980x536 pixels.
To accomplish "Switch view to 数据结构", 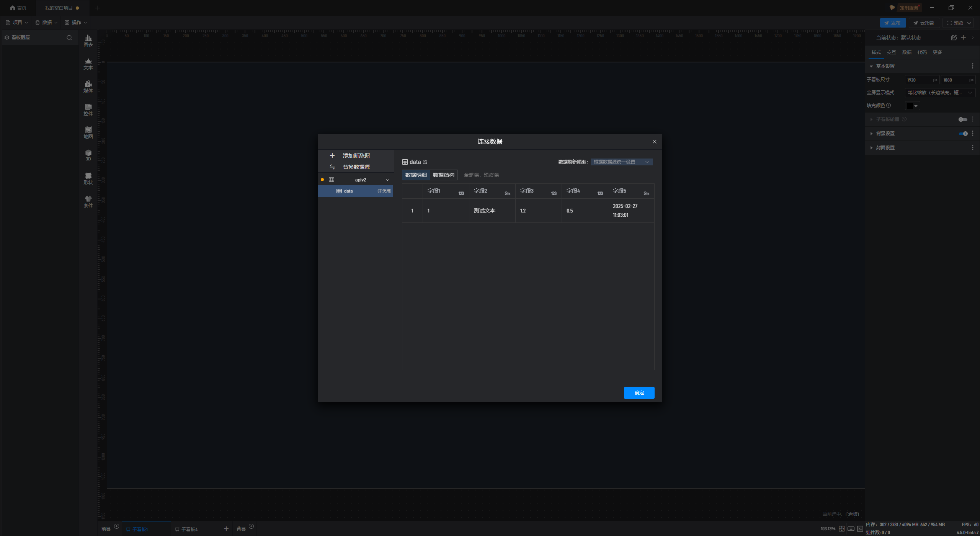I will point(443,175).
